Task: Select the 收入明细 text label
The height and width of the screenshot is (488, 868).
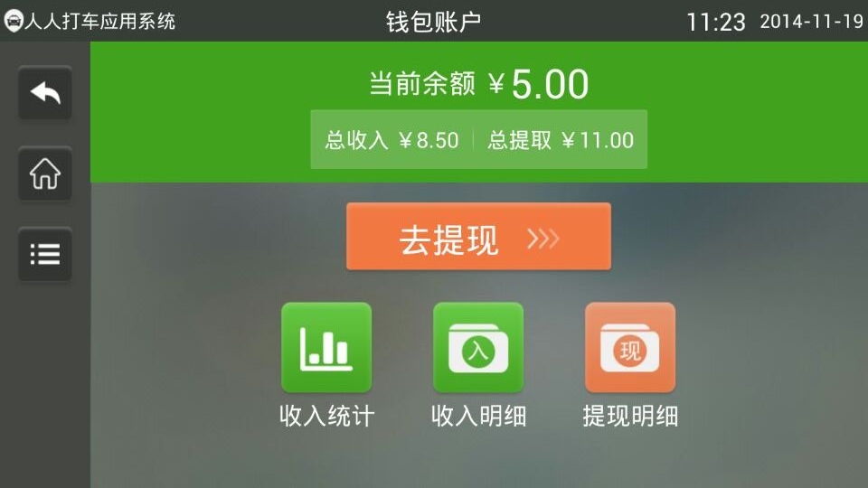Action: [478, 416]
